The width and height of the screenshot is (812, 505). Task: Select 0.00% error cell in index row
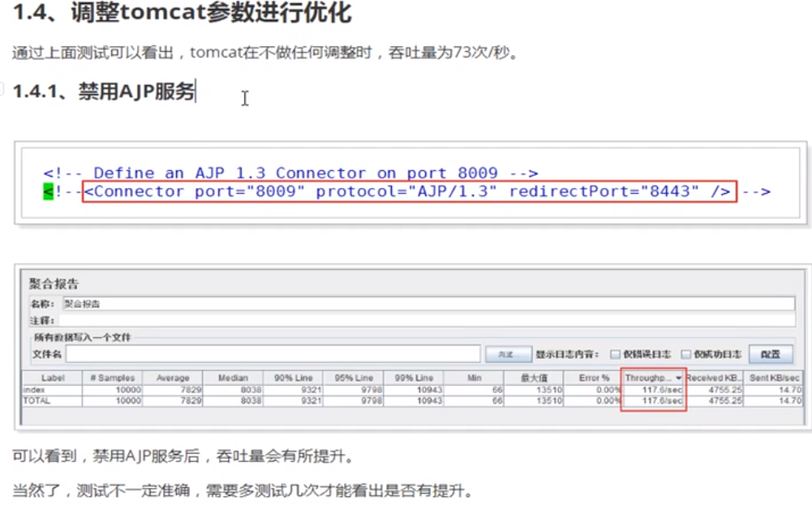tap(594, 390)
